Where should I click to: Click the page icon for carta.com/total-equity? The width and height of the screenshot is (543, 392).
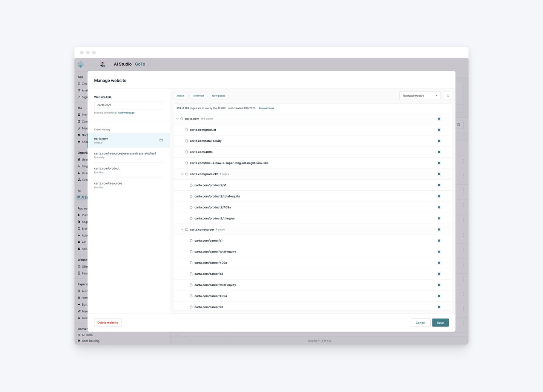[x=187, y=141]
